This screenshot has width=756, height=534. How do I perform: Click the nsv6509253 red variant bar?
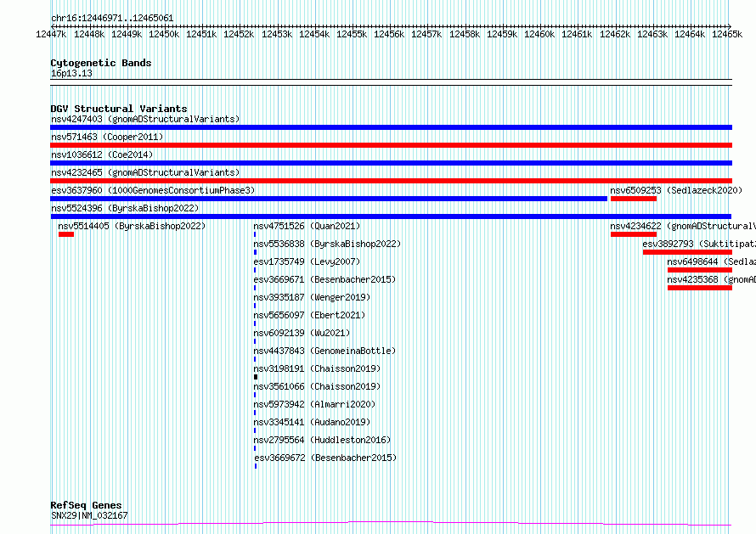[634, 199]
